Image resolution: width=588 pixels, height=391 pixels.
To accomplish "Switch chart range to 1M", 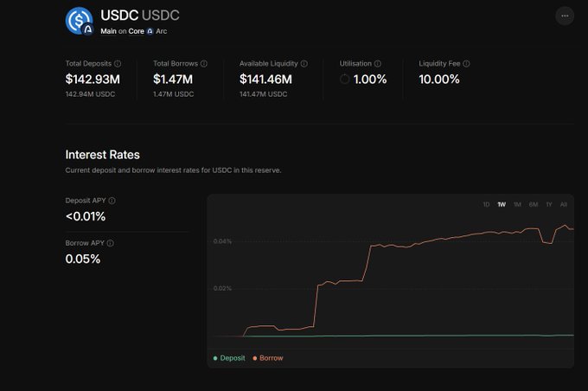I will click(x=517, y=204).
